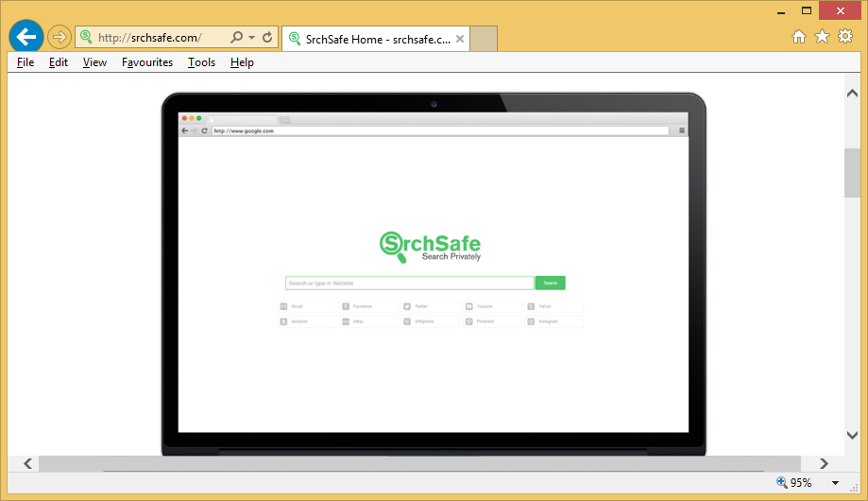
Task: Click the vertical scrollbar up arrow
Action: pyautogui.click(x=853, y=93)
